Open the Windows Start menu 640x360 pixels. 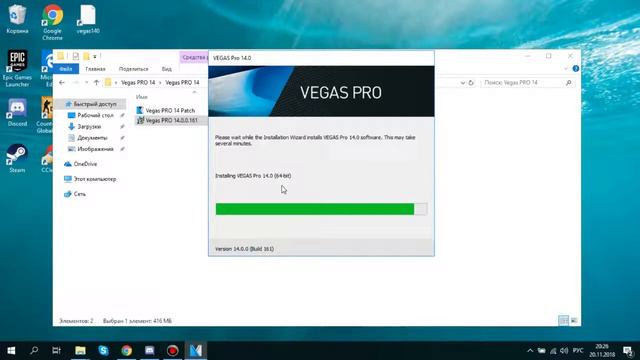click(11, 350)
